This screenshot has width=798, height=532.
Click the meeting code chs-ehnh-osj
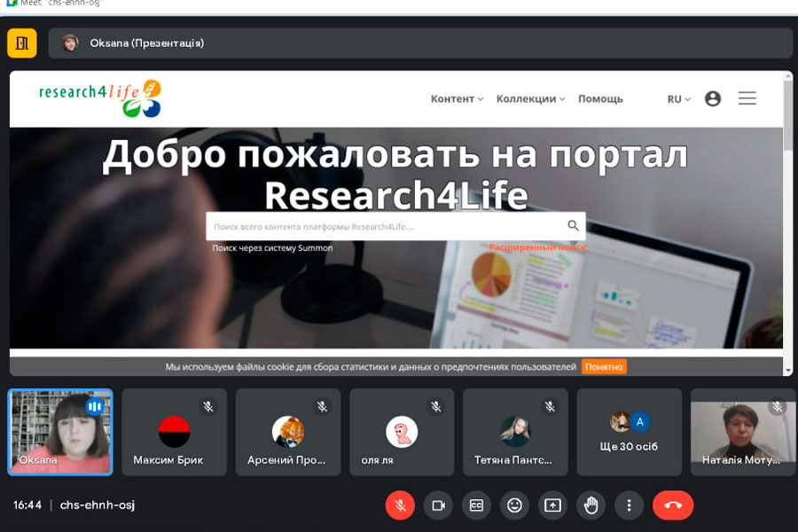coord(98,505)
